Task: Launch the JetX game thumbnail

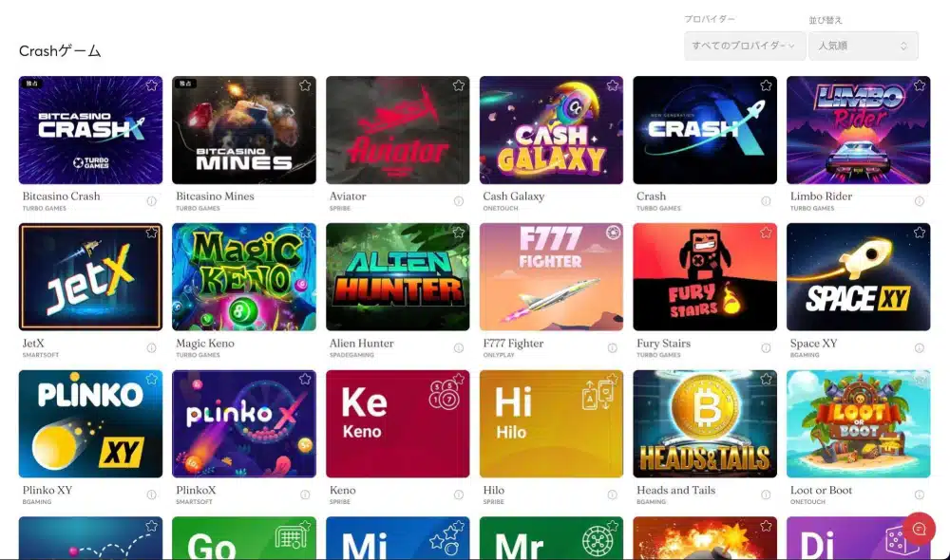Action: (x=90, y=276)
